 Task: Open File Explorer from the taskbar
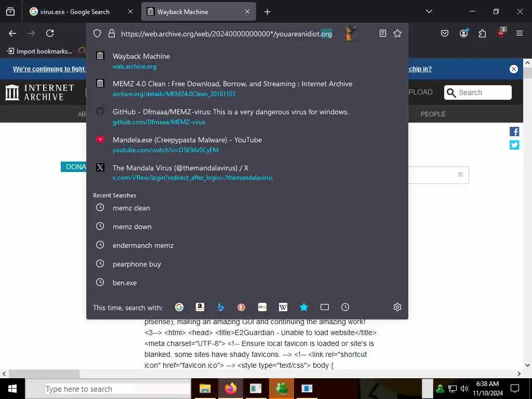click(205, 389)
